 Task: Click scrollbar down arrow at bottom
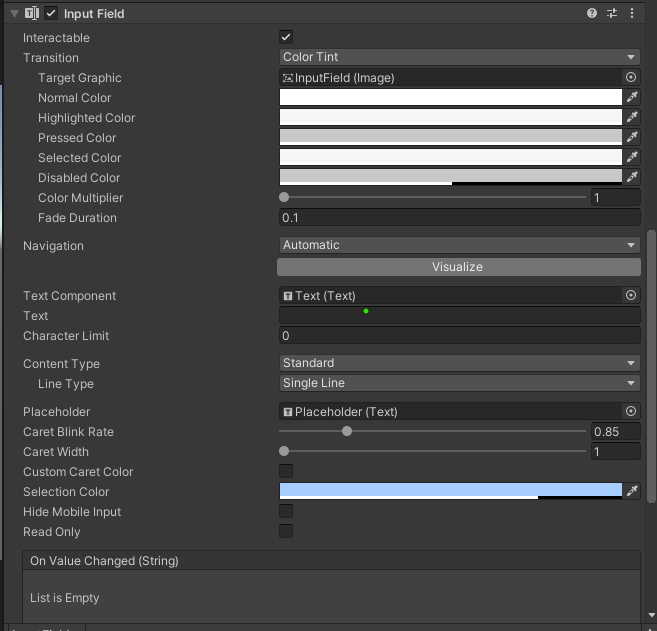coord(651,615)
